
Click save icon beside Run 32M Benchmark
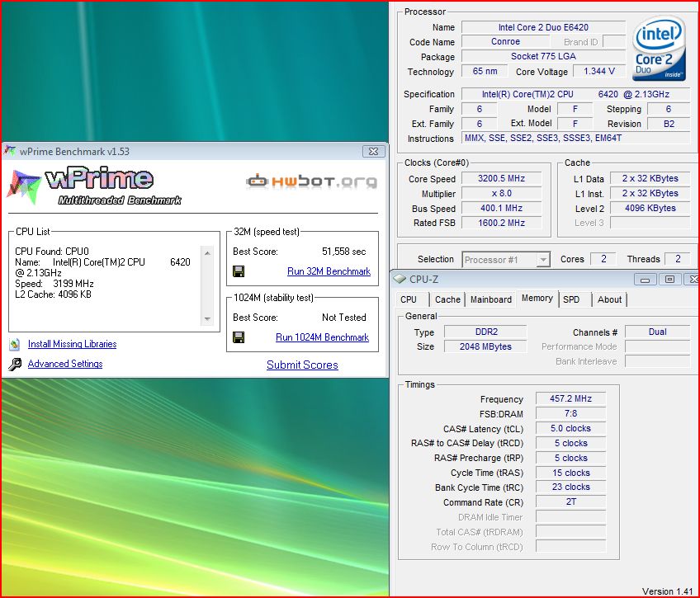coord(239,271)
